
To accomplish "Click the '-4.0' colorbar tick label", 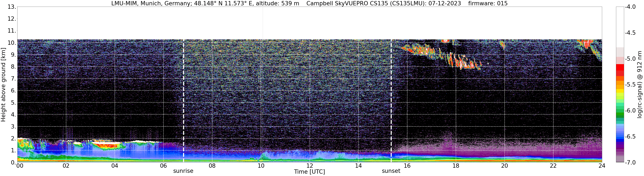I will (x=630, y=7).
